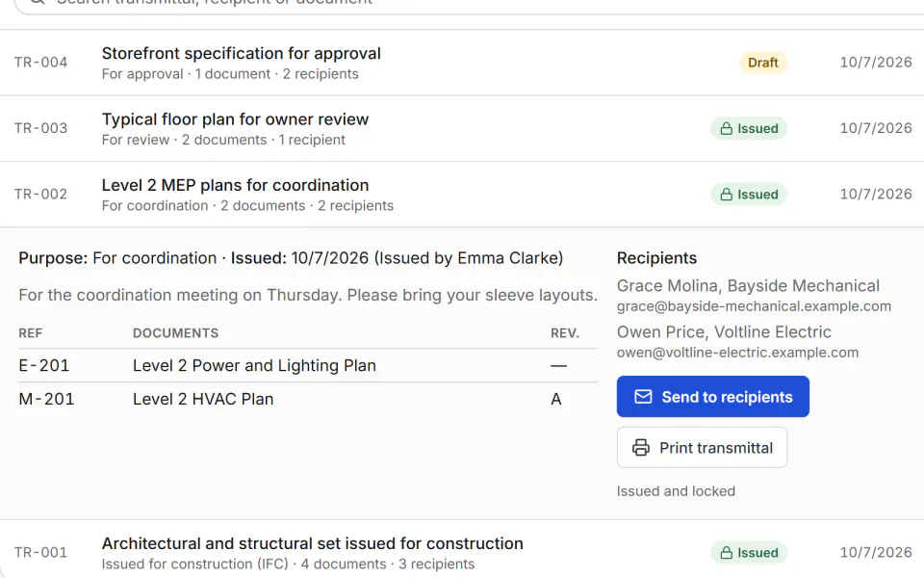Click the Print transmittal button
Viewport: 924px width, 578px height.
pyautogui.click(x=702, y=448)
